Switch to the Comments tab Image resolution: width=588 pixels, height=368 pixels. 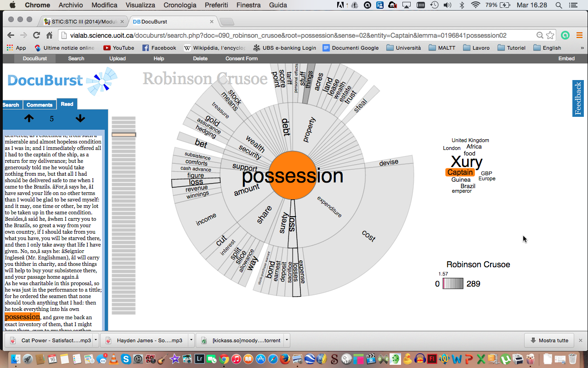[40, 105]
